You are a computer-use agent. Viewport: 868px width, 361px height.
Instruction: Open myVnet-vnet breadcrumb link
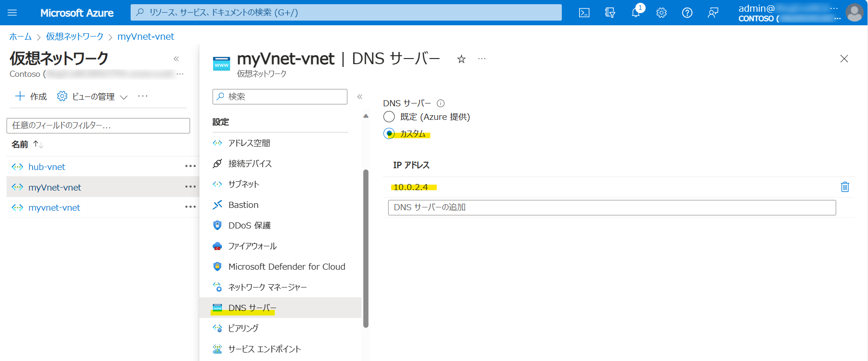[x=146, y=37]
